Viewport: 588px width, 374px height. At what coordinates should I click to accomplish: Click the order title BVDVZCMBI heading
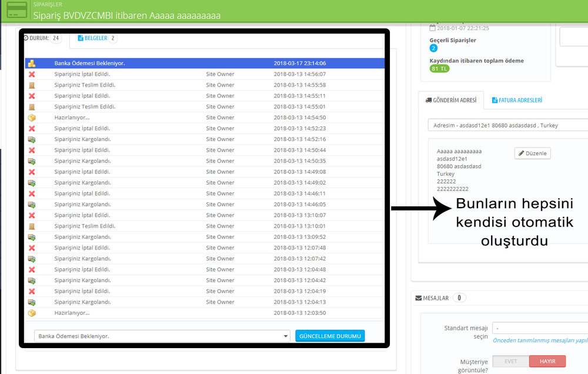pos(127,16)
